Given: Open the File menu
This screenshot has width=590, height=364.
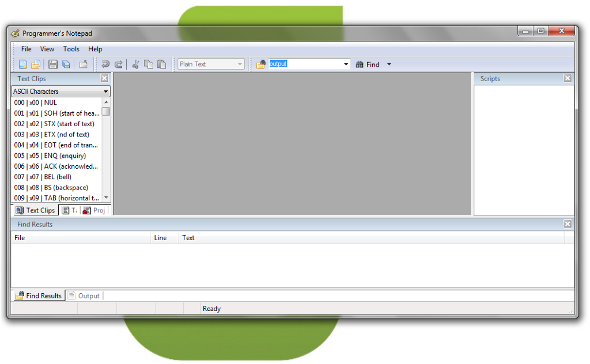Looking at the screenshot, I should pyautogui.click(x=27, y=49).
